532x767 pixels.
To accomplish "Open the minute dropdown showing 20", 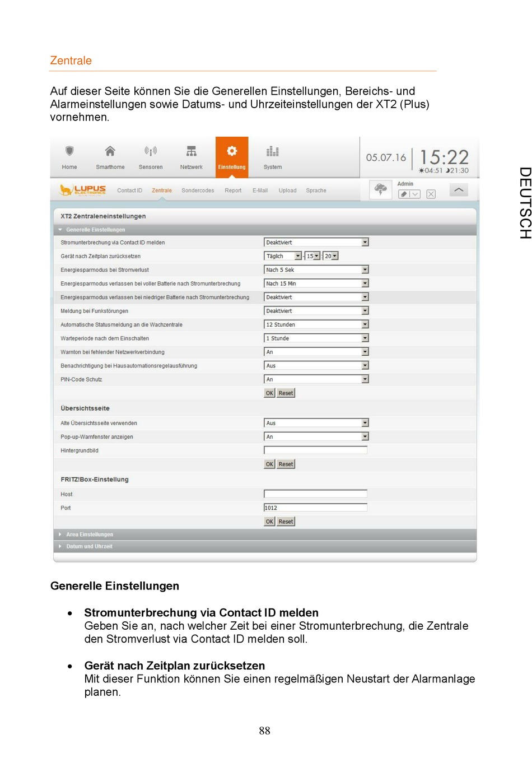I will 331,256.
